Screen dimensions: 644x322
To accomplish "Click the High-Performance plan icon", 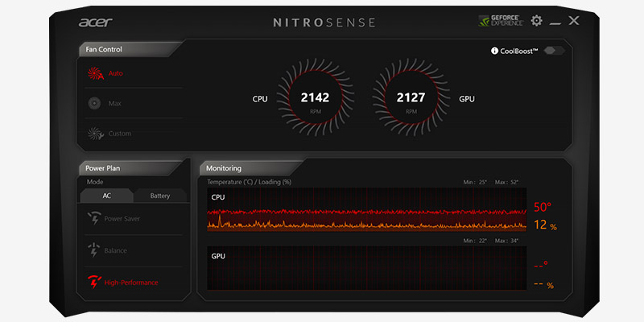I will point(94,283).
